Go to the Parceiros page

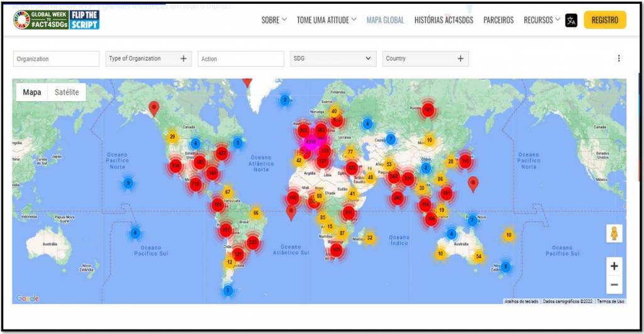coord(498,20)
